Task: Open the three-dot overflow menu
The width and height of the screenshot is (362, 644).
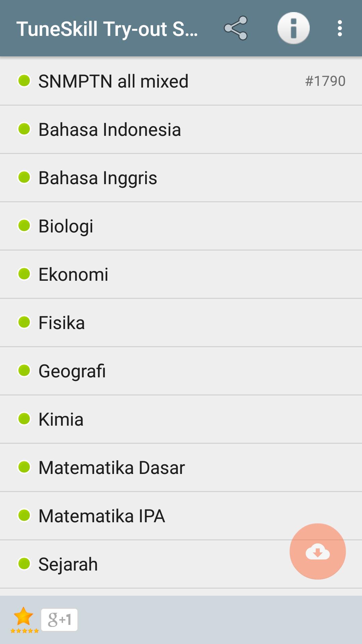Action: 340,28
